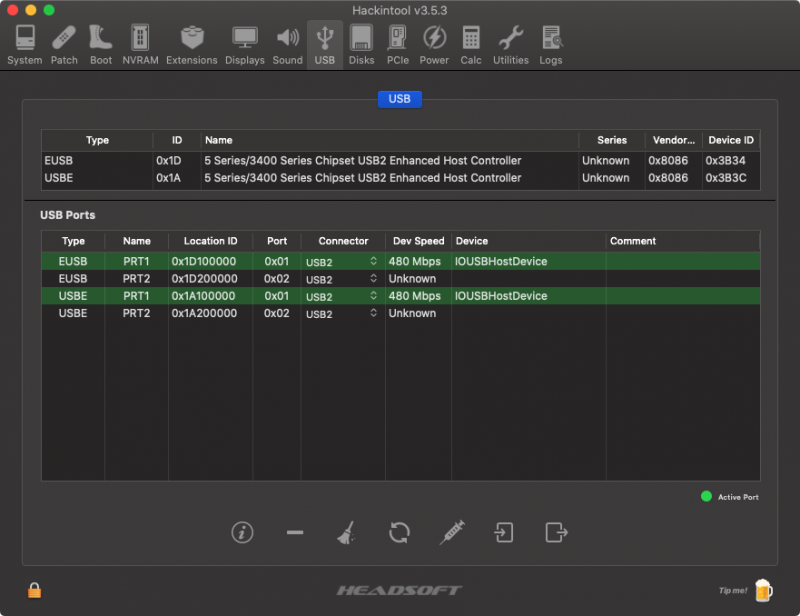Sort ports by Location ID column header
Viewport: 800px width, 616px height.
tap(210, 241)
